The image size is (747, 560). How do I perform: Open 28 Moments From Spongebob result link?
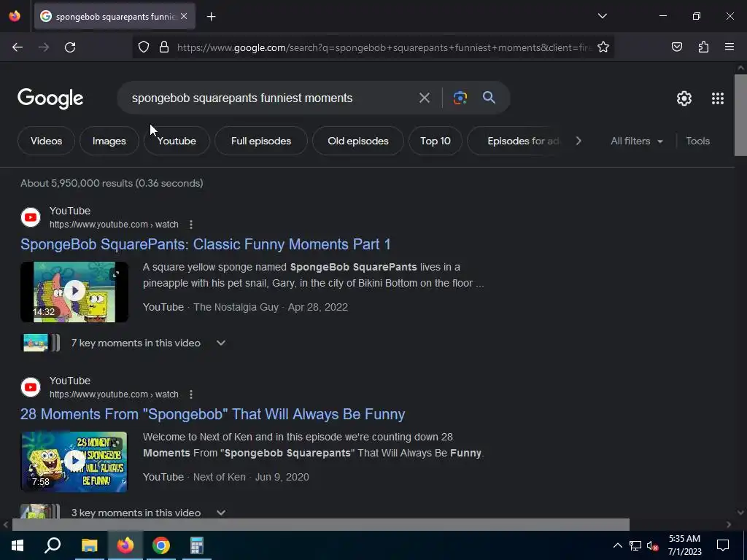[x=212, y=414]
